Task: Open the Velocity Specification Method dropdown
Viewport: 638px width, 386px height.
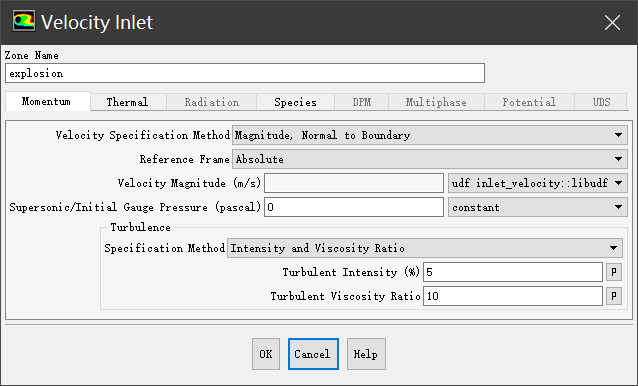Action: coord(430,135)
